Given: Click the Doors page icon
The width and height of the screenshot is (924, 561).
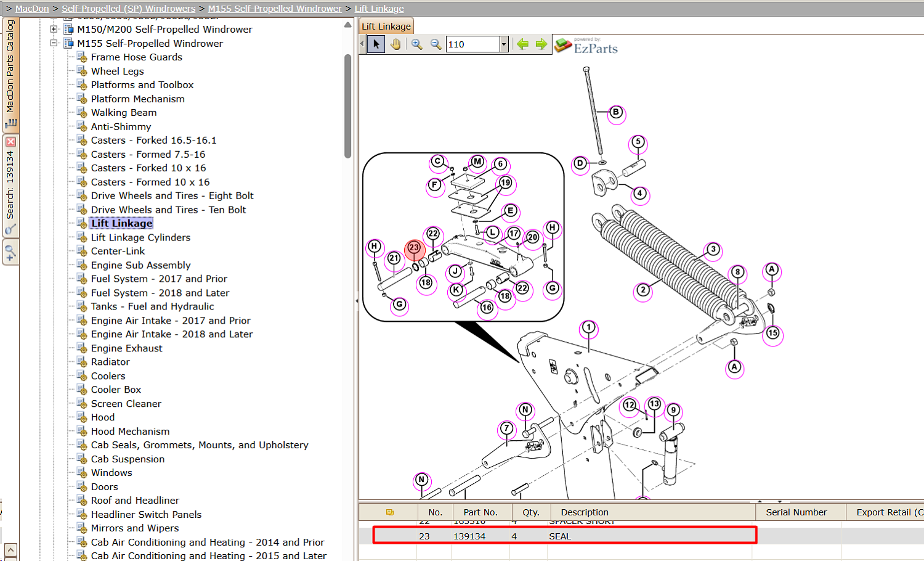Looking at the screenshot, I should coord(82,487).
